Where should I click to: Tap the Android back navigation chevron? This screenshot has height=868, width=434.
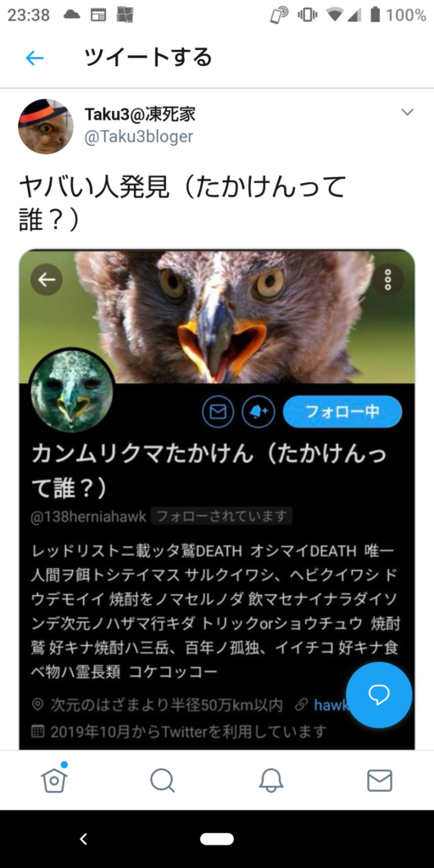(x=84, y=839)
